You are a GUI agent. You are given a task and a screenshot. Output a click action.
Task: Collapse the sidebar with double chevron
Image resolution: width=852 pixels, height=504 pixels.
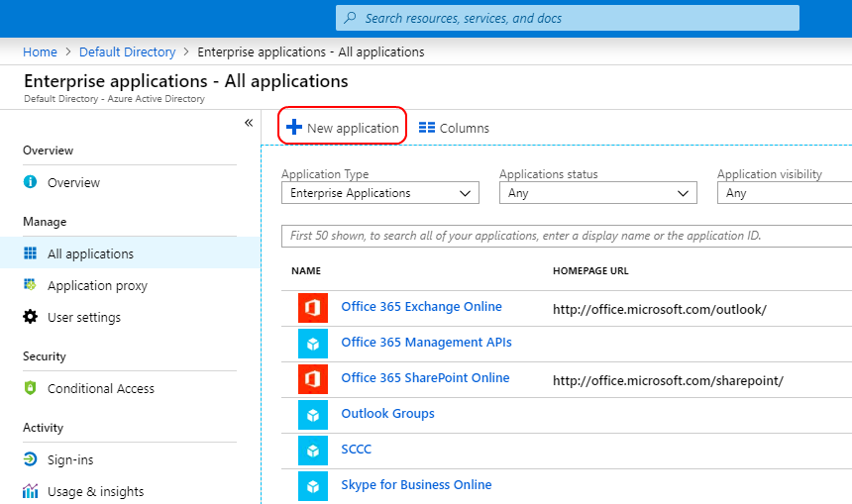[249, 123]
